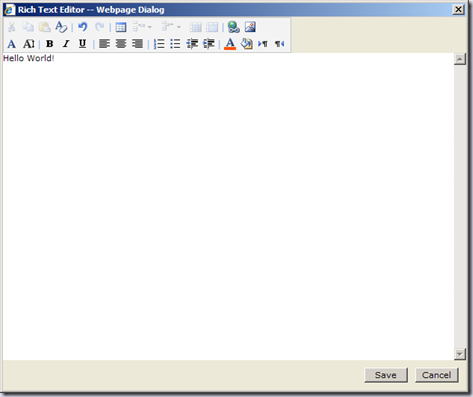Expand the insert column dropdown arrow
473x397 pixels.
tap(179, 27)
